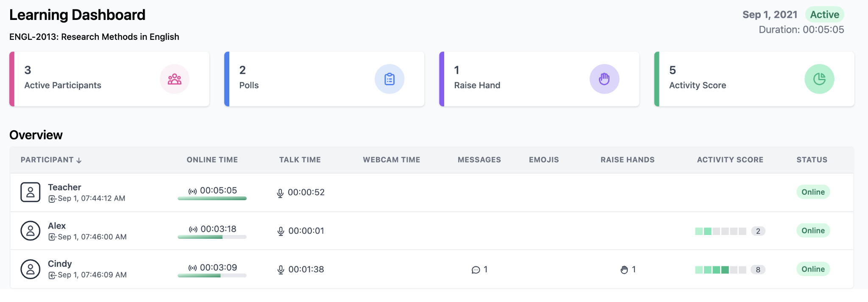868x302 pixels.
Task: Sort by Participant column arrow
Action: pos(79,160)
